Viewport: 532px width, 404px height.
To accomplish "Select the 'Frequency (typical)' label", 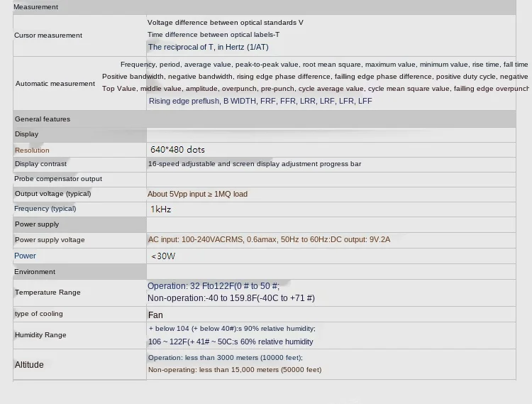I will pyautogui.click(x=45, y=209).
